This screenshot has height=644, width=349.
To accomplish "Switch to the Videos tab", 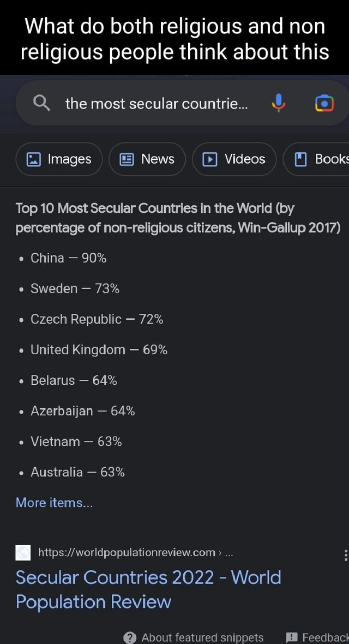I will (234, 159).
